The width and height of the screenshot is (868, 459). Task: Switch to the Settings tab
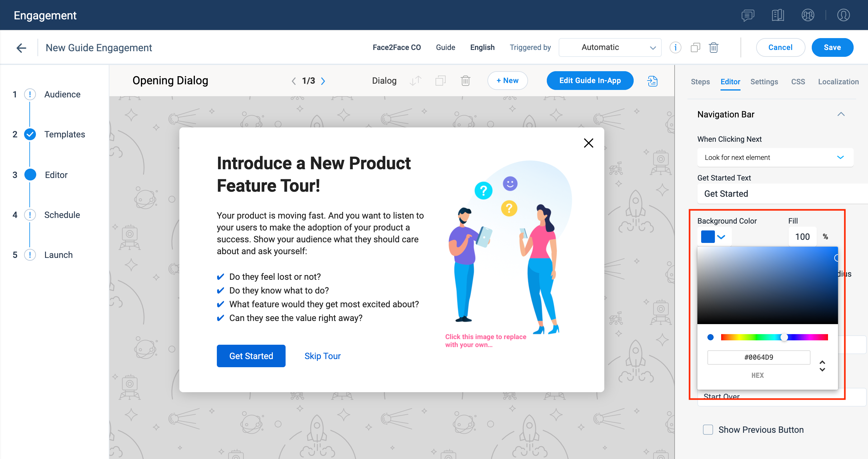click(x=764, y=81)
